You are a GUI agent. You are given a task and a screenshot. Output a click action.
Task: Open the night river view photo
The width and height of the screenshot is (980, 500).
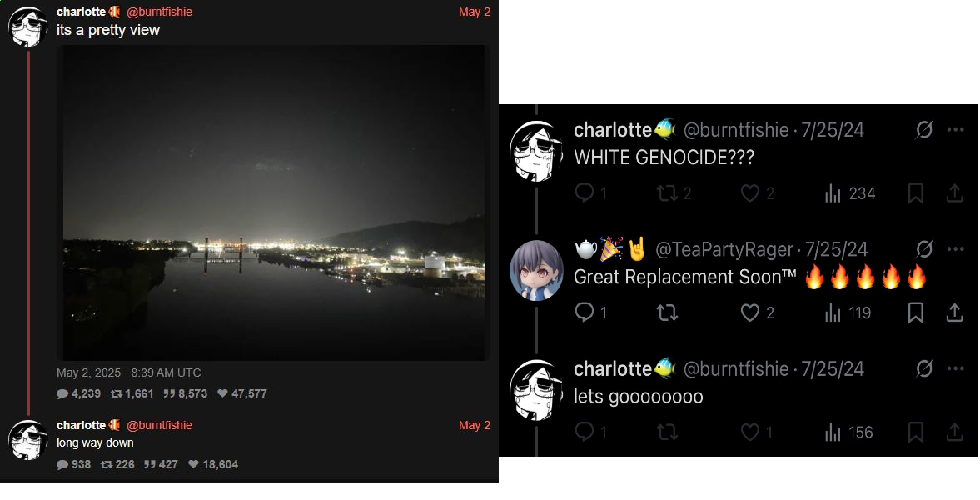(x=273, y=202)
